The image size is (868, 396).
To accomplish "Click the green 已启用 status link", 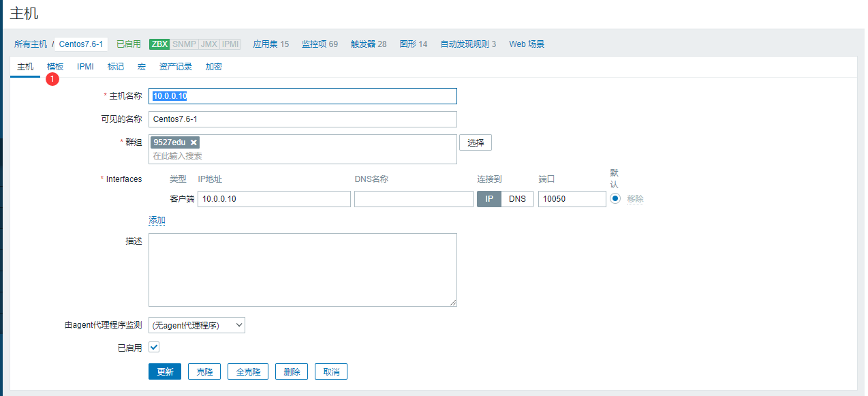I will tap(129, 44).
